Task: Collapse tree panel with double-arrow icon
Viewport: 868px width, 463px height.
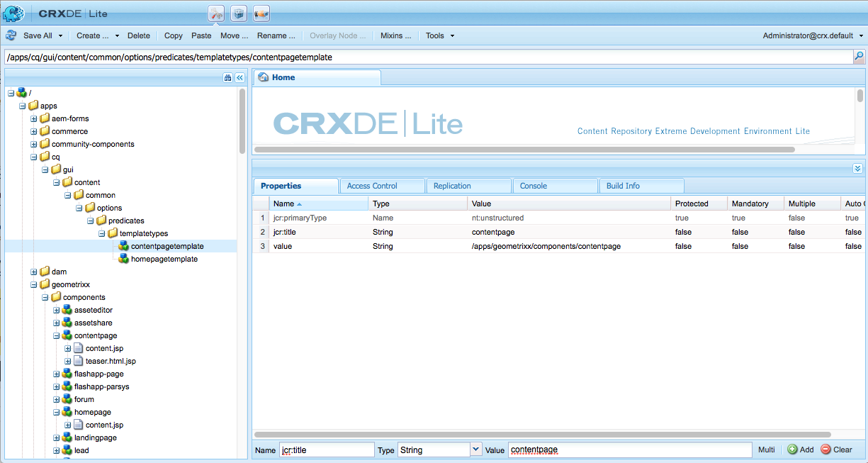Action: 239,78
